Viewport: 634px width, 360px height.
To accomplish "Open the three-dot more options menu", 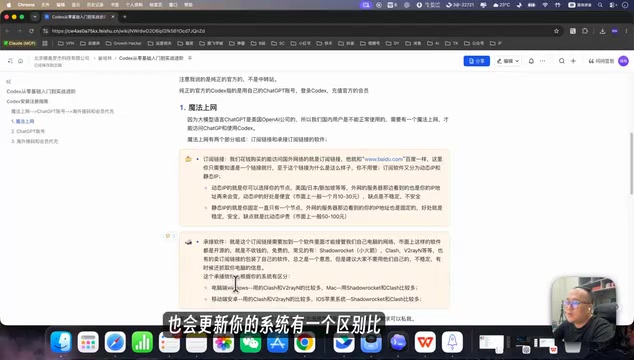I will click(543, 61).
